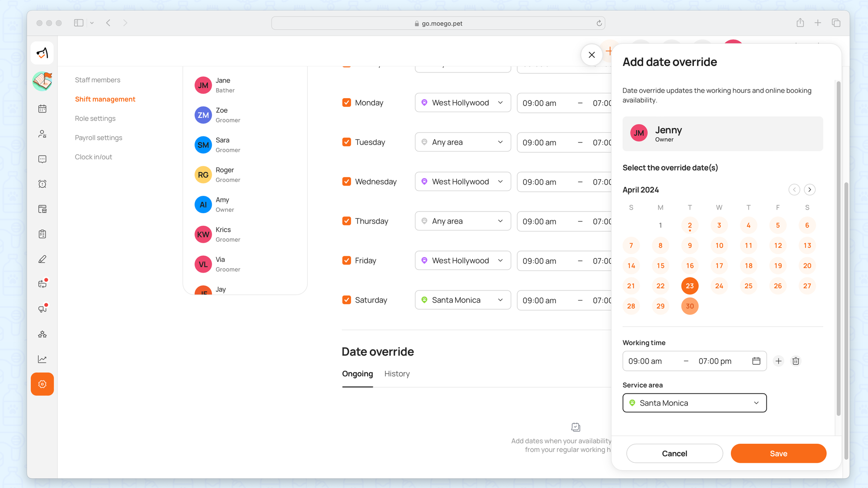Click the Cancel button
Image resolution: width=868 pixels, height=488 pixels.
click(x=674, y=453)
